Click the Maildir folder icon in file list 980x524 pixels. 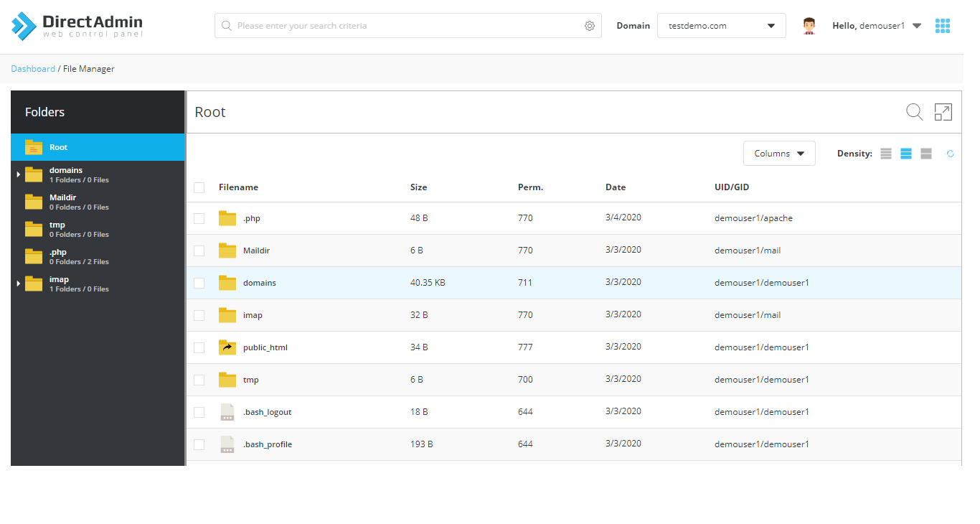[227, 251]
